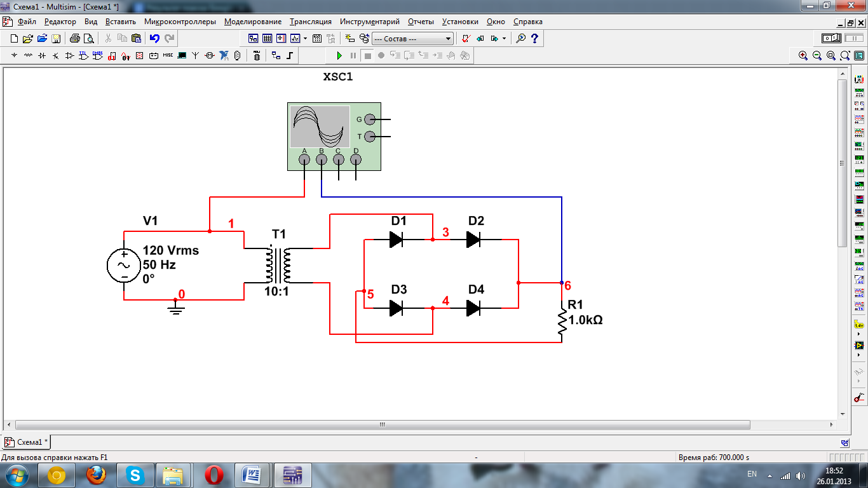Select the XSC1 oscilloscope on the schematic

coord(334,136)
